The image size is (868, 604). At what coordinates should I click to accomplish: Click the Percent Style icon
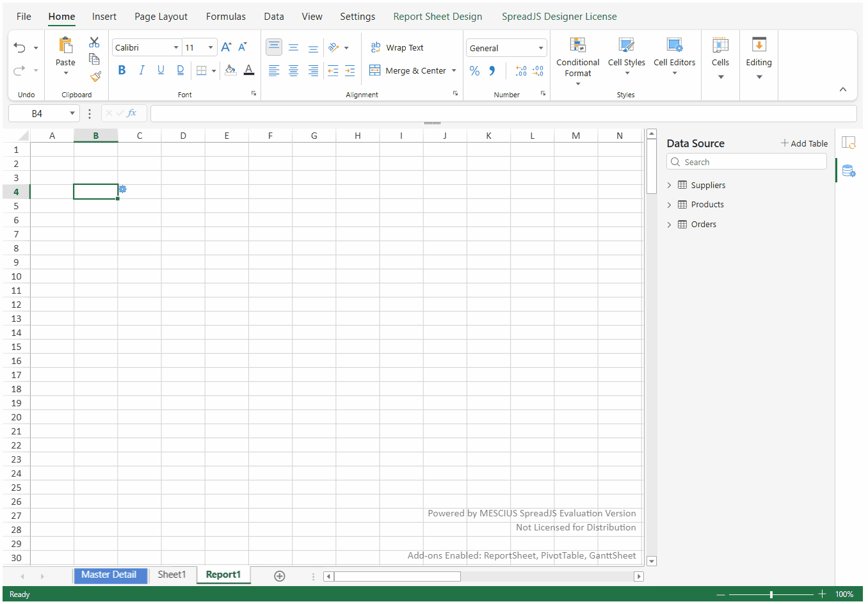474,71
